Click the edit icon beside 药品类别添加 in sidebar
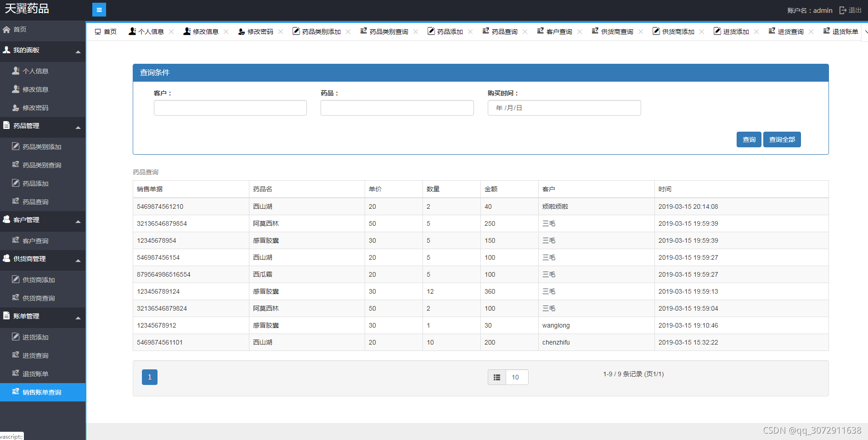 [x=16, y=146]
